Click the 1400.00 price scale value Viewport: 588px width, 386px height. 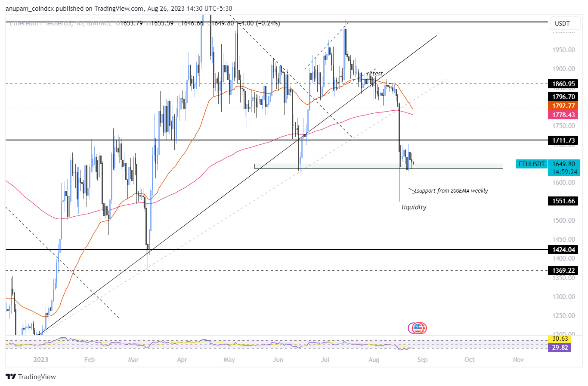(x=563, y=258)
